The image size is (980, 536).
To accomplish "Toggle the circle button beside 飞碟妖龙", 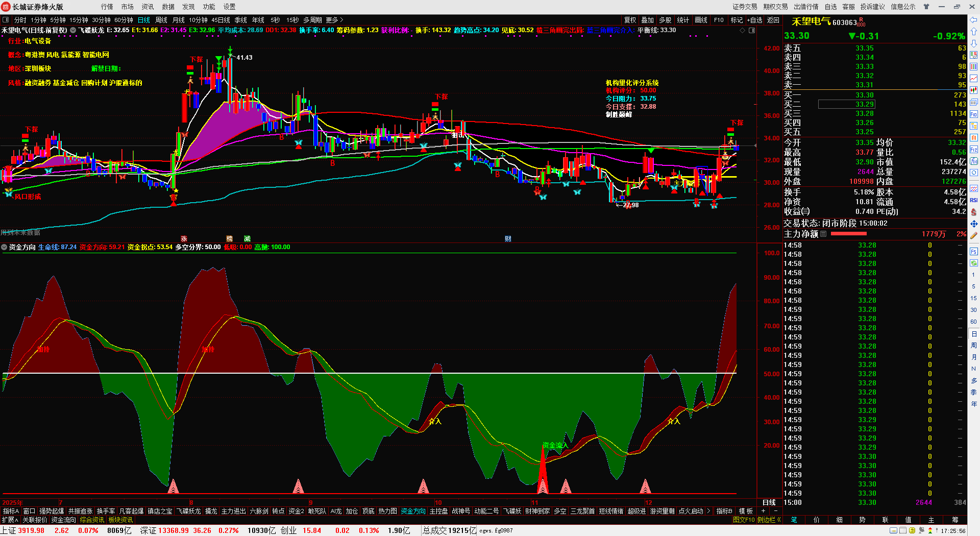I will pyautogui.click(x=73, y=30).
